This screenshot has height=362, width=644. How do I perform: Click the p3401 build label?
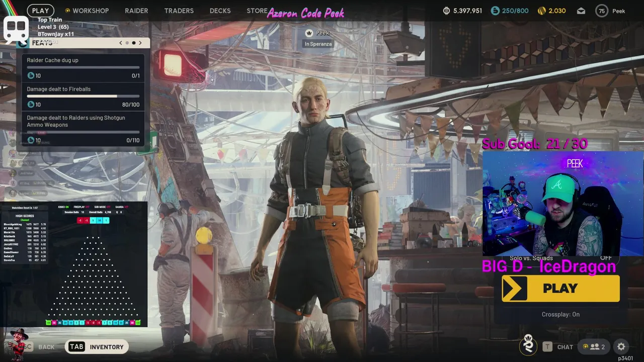click(x=625, y=358)
